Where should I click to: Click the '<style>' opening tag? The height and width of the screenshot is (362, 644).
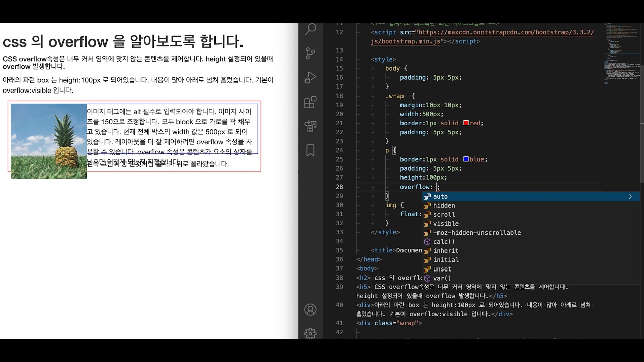click(x=383, y=59)
